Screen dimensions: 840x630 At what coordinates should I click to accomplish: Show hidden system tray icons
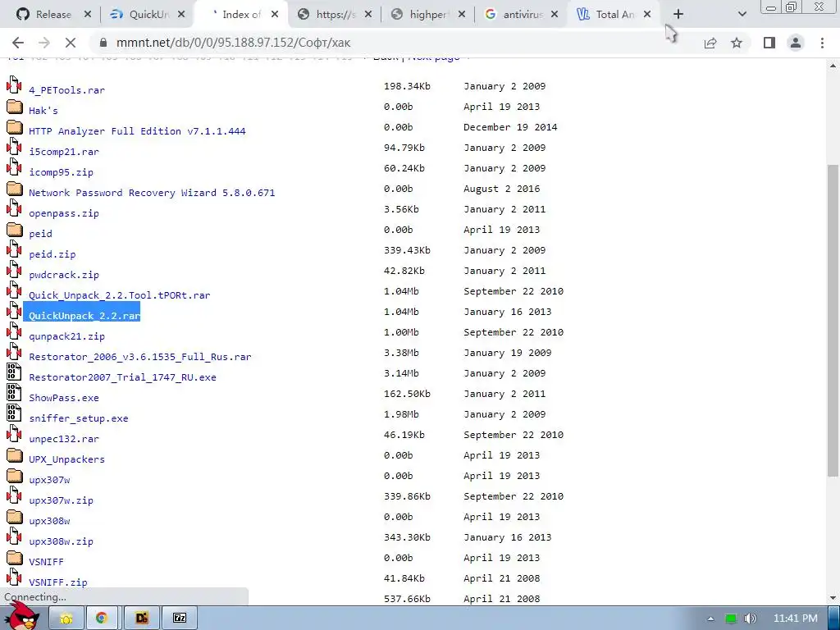[711, 619]
